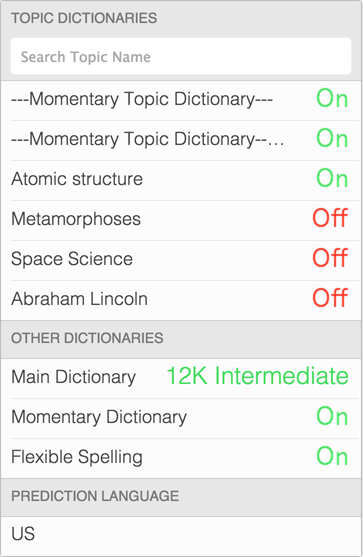The image size is (363, 557).
Task: Toggle Flexible Spelling On status
Action: (332, 456)
